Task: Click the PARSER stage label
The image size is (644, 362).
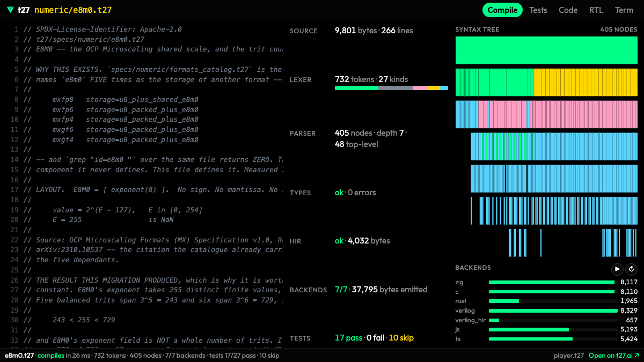Action: point(303,134)
